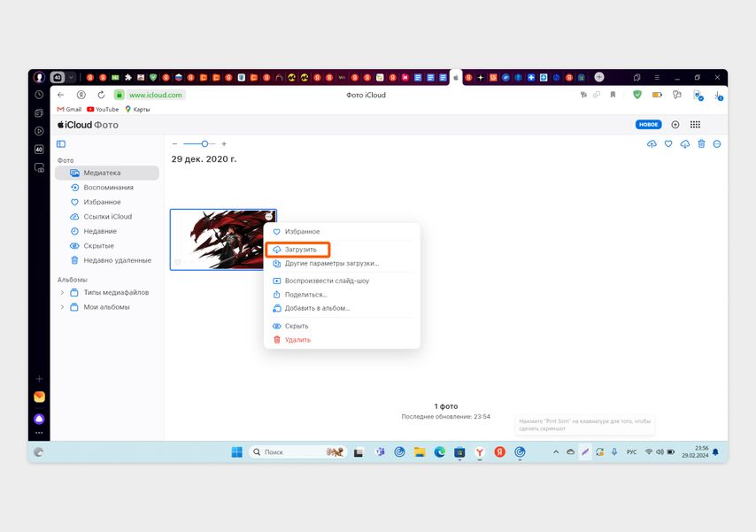Click the РУС language indicator

tap(631, 452)
